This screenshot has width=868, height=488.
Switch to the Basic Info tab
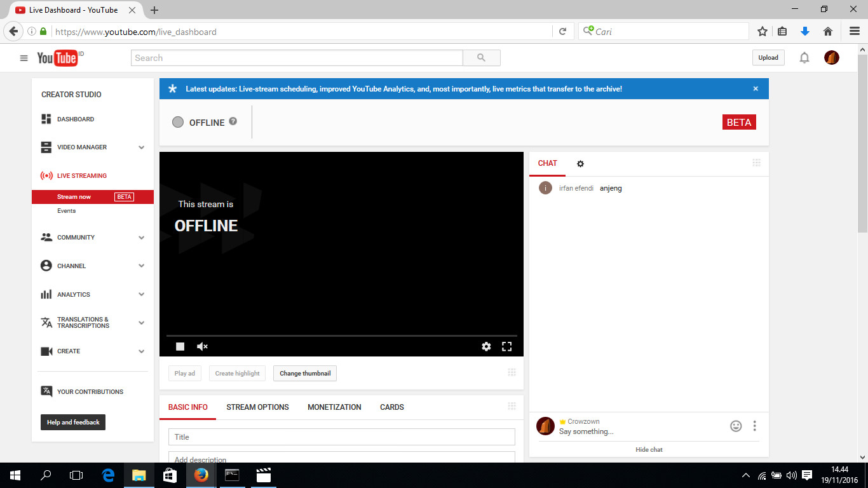[188, 407]
